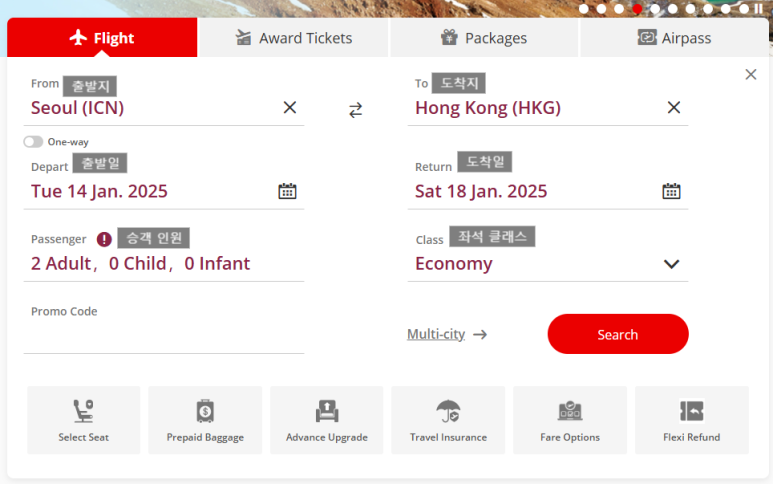Image resolution: width=773 pixels, height=484 pixels.
Task: Switch to the Airpass tab
Action: (674, 38)
